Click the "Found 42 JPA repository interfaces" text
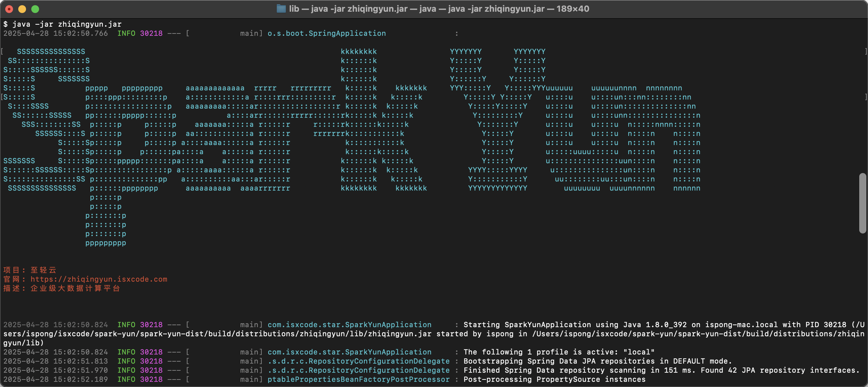The height and width of the screenshot is (387, 868). 780,370
